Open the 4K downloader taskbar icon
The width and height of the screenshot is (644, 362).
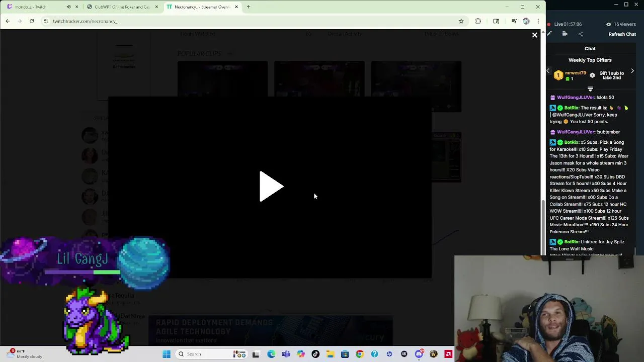point(404,354)
